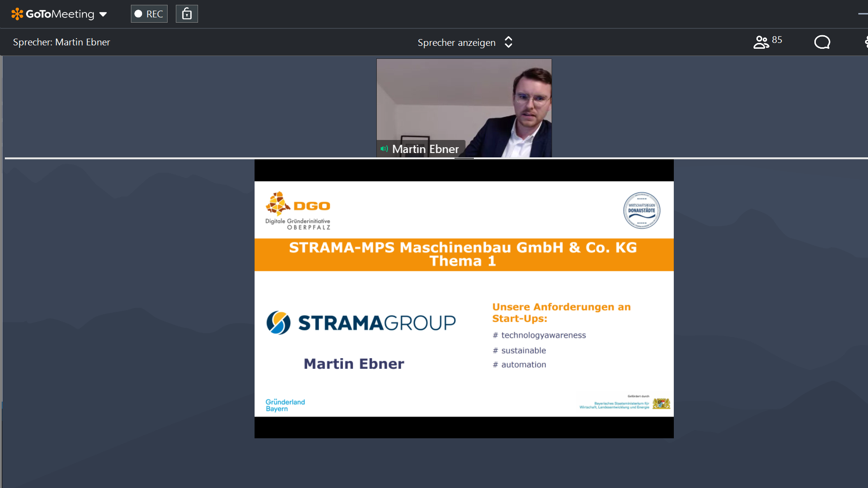868x488 pixels.
Task: Click the round Donaustädte seal logo
Action: point(641,210)
